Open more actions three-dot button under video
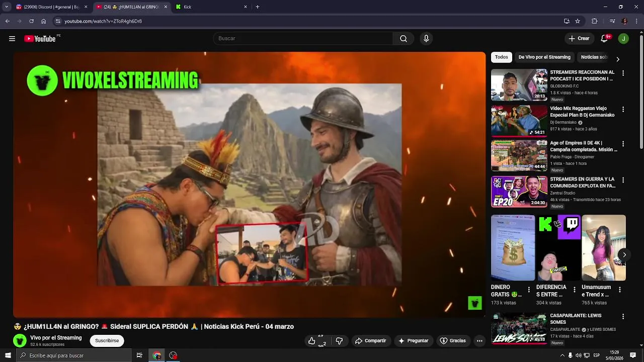The height and width of the screenshot is (362, 644). click(x=479, y=341)
